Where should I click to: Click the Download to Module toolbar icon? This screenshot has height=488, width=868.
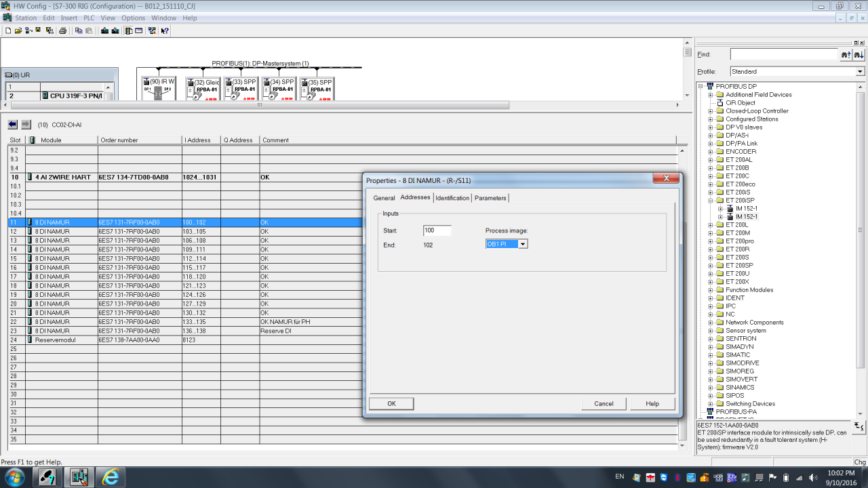point(105,30)
